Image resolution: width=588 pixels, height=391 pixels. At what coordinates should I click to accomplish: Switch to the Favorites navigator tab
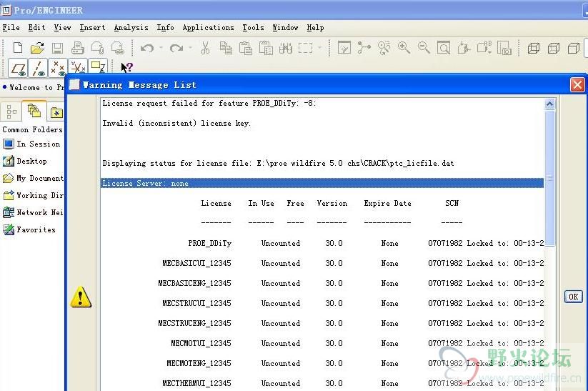(56, 112)
